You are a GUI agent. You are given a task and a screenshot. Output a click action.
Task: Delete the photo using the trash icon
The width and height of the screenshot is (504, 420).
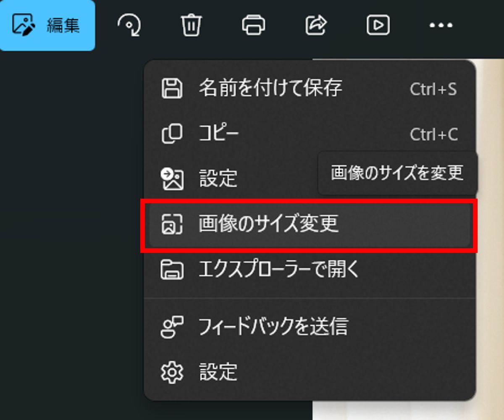192,25
